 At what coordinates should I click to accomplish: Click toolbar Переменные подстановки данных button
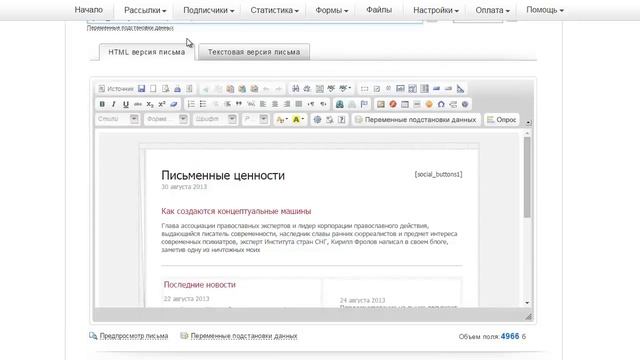[x=416, y=120]
